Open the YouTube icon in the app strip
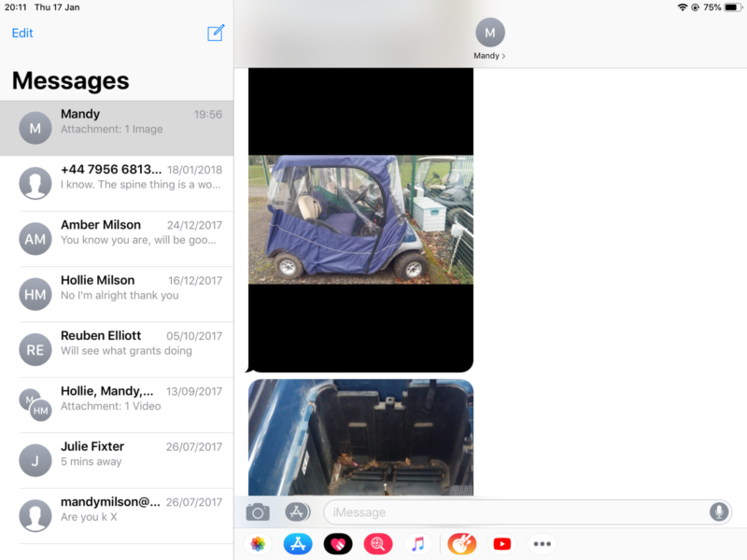Screen dimensions: 747x560 (x=502, y=544)
